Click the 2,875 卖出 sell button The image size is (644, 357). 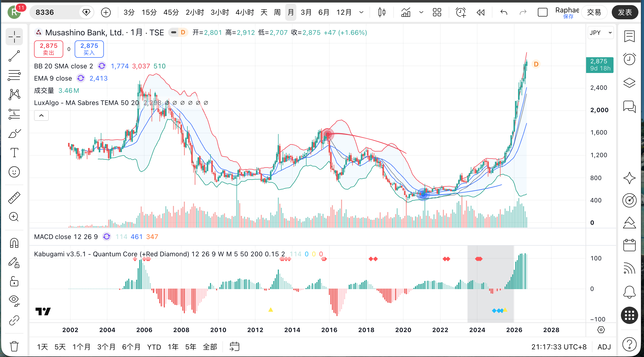coord(49,49)
